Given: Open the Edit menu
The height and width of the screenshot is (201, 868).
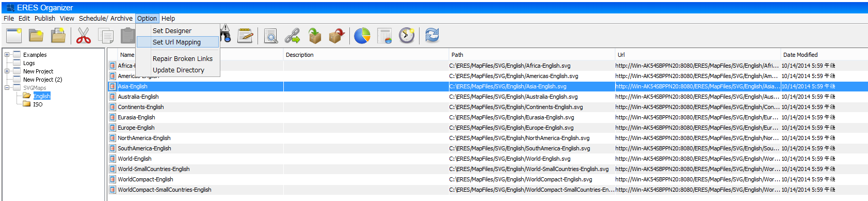Looking at the screenshot, I should click(24, 18).
